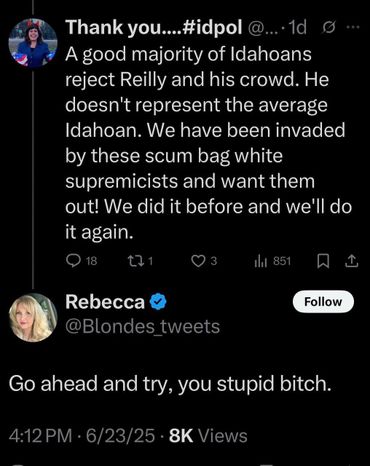Open the @Blondes_tweets handle

143,326
